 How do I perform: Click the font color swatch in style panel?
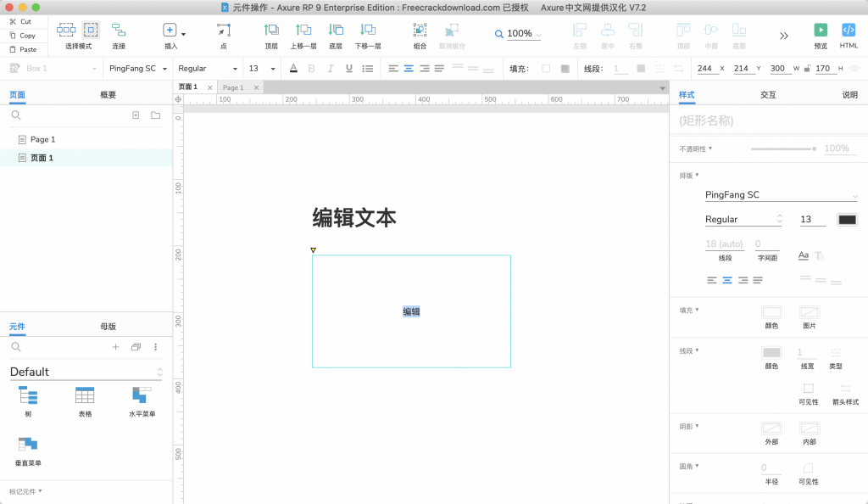point(847,220)
